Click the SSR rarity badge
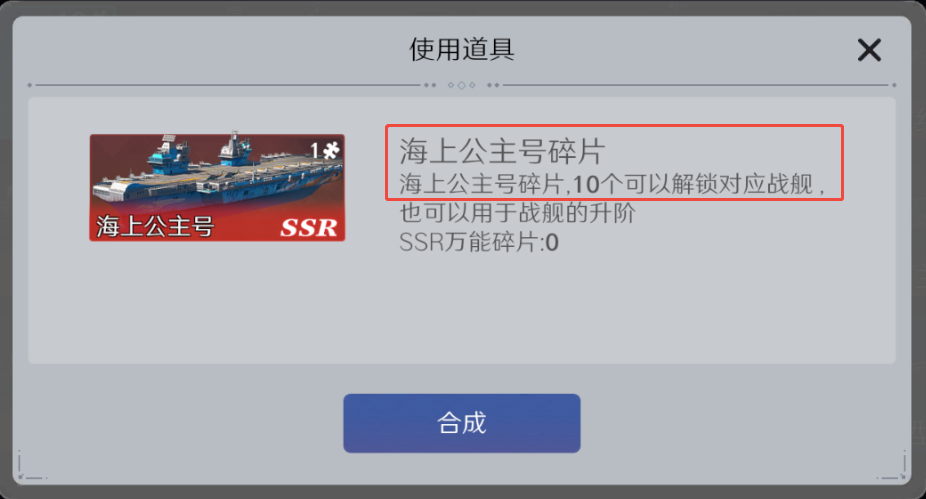Image resolution: width=926 pixels, height=499 pixels. point(309,227)
